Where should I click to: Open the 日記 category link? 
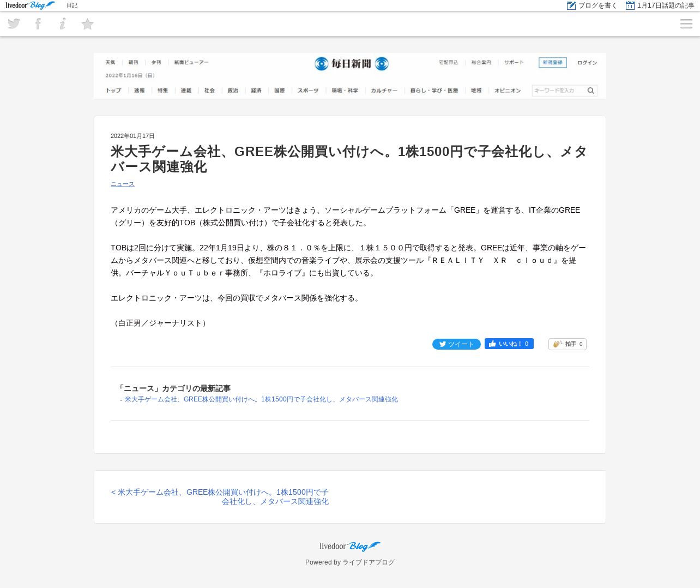click(72, 5)
